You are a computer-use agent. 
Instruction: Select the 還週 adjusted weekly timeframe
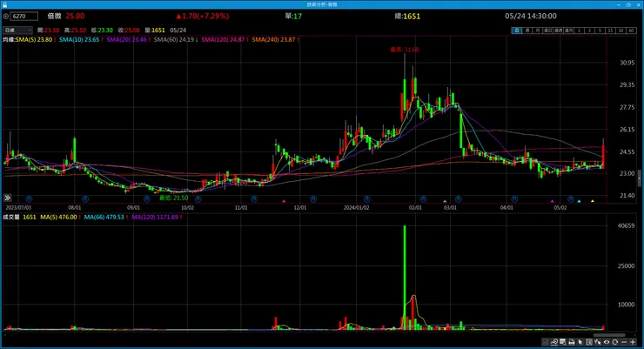(558, 30)
